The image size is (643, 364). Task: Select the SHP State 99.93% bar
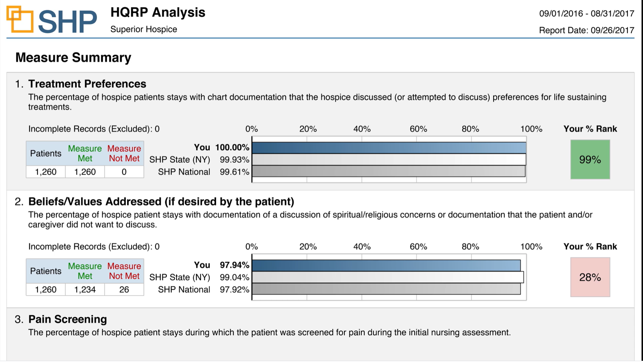pos(389,159)
